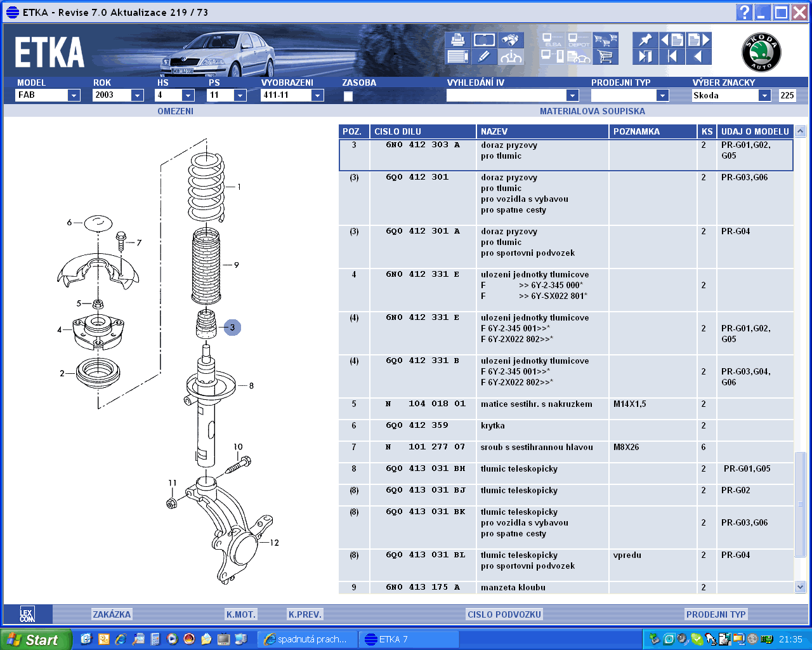Select part 6Q0 412 331 B
The height and width of the screenshot is (650, 812).
[x=422, y=361]
